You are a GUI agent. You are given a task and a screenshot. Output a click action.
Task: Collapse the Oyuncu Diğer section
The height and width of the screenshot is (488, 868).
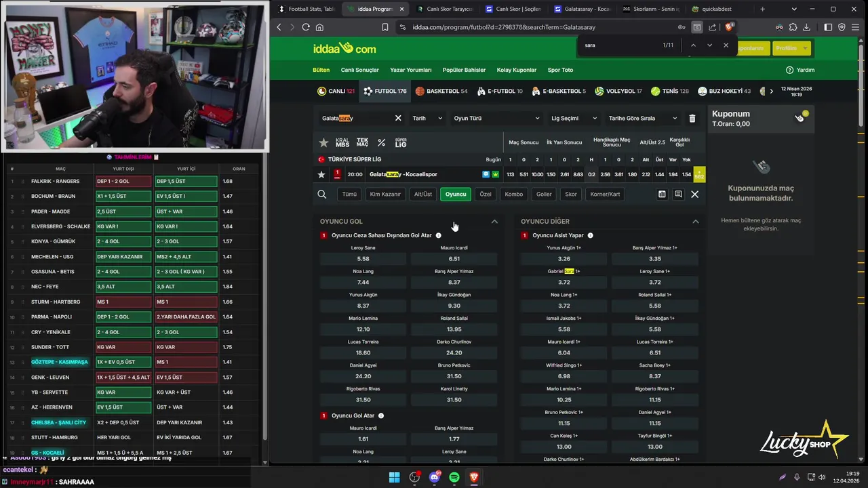[695, 222]
